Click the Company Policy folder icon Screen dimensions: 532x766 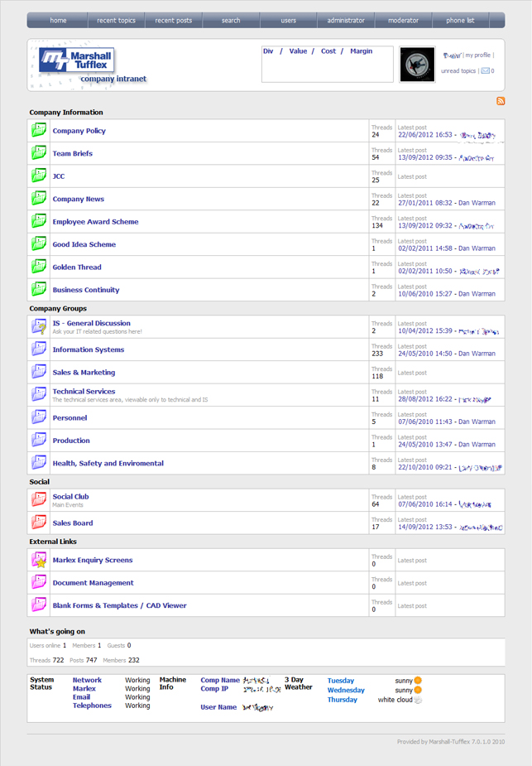pyautogui.click(x=39, y=131)
